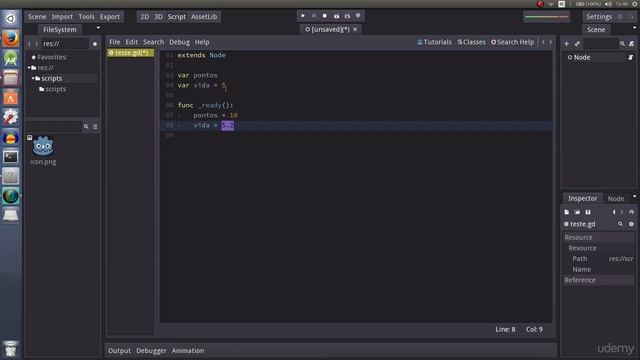
Task: Open the Output bottom panel
Action: tap(119, 351)
